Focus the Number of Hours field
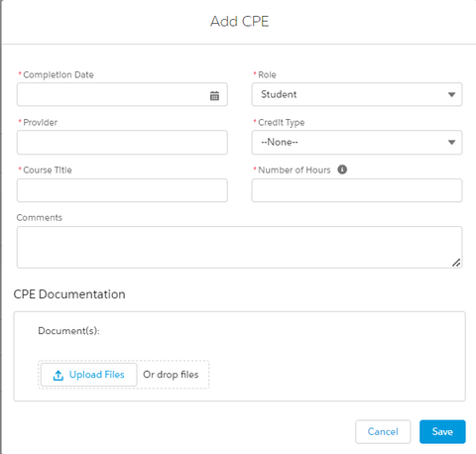This screenshot has width=476, height=454. (x=357, y=190)
